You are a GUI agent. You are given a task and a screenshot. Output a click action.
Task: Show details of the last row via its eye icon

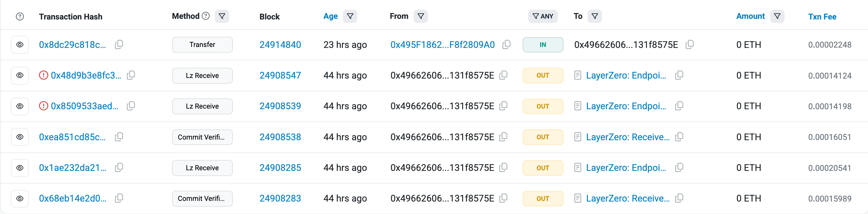point(20,199)
